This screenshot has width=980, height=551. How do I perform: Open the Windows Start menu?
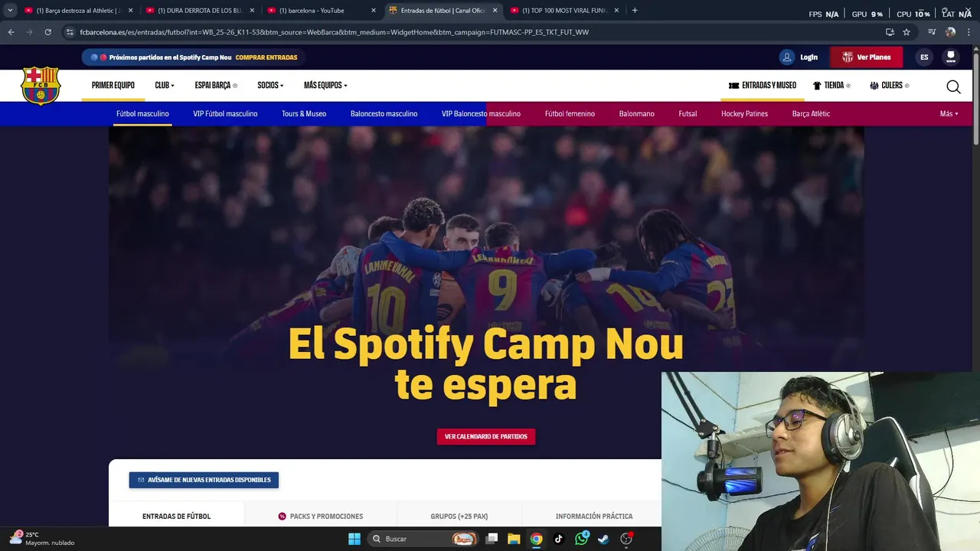tap(354, 539)
